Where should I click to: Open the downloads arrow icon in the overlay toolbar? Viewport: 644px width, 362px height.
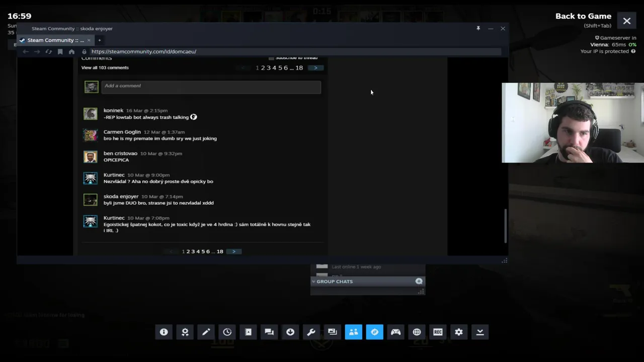point(290,332)
